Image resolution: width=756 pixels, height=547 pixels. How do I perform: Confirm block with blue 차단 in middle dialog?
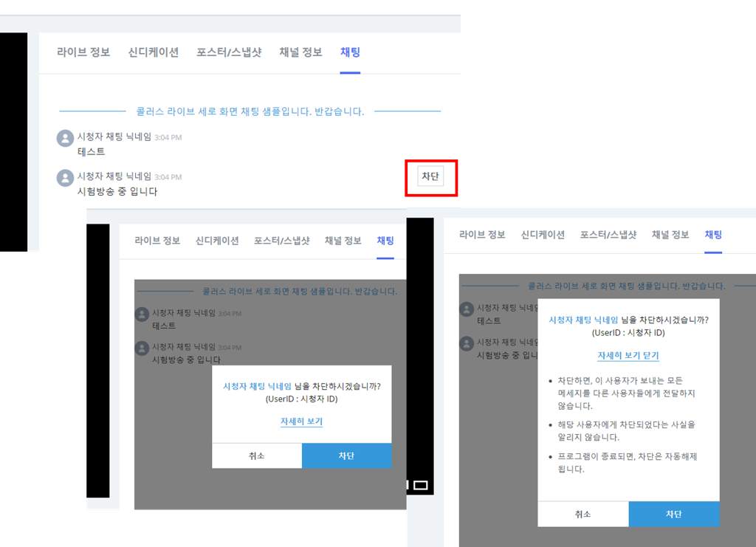[x=347, y=455]
